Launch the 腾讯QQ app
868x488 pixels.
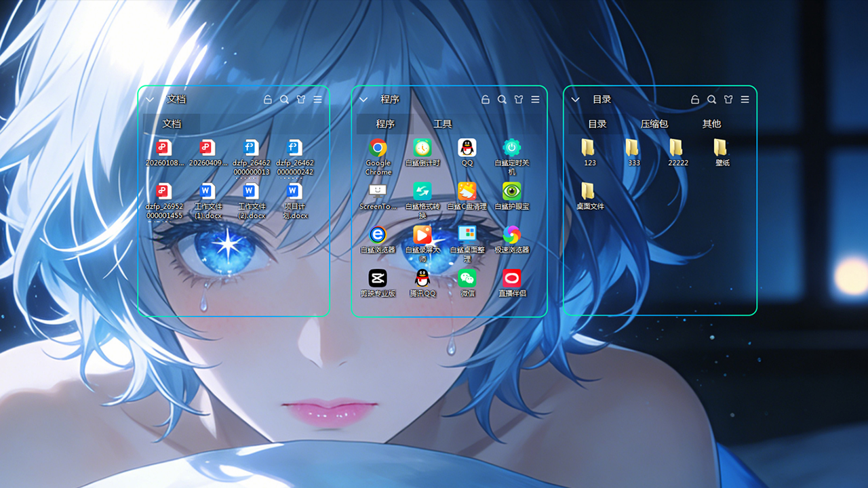click(x=422, y=278)
